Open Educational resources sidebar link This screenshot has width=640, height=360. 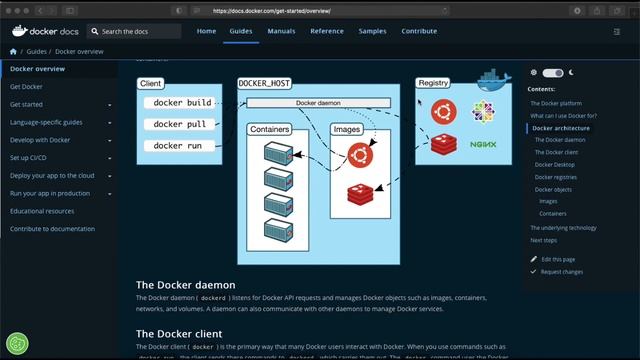point(42,211)
